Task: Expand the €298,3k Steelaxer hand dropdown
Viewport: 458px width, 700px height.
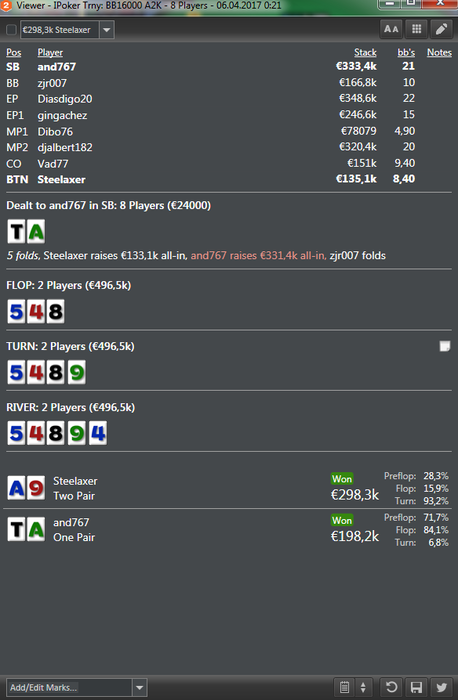Action: coord(107,30)
